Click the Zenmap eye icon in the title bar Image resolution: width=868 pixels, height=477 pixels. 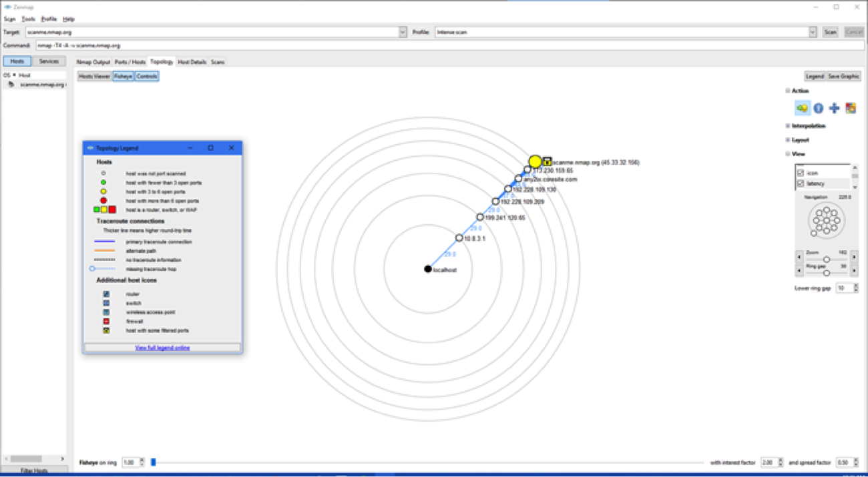7,7
